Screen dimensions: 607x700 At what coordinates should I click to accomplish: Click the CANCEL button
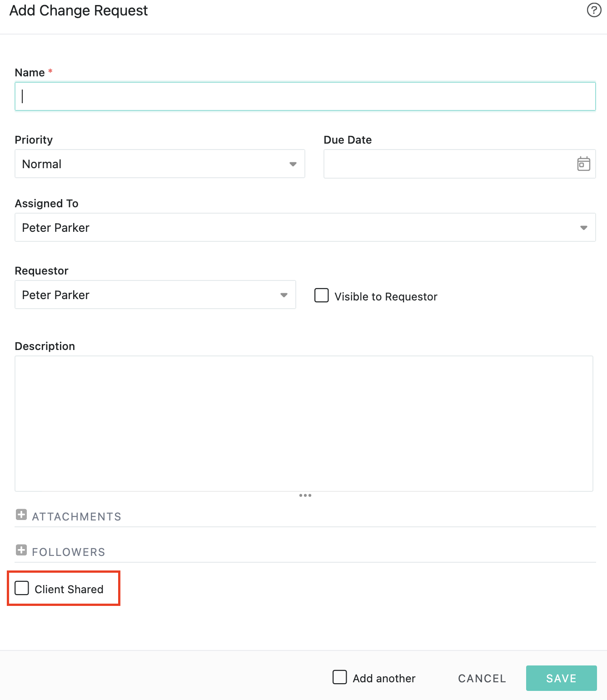pyautogui.click(x=482, y=679)
